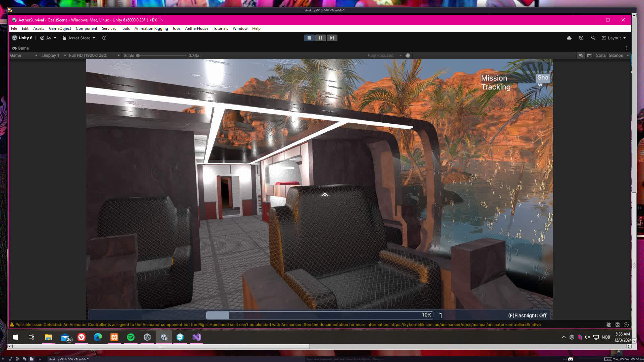The height and width of the screenshot is (362, 644).
Task: Step forward one frame
Action: [332, 38]
